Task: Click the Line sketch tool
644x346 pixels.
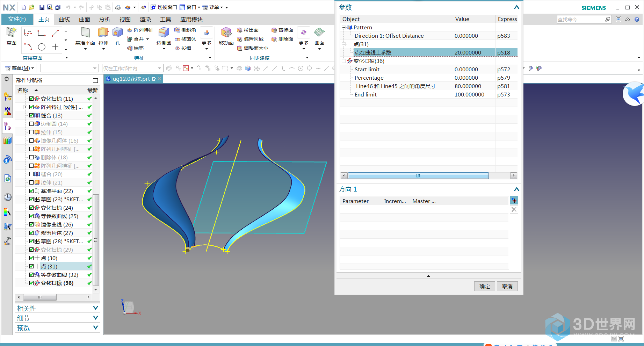Action: (x=55, y=33)
